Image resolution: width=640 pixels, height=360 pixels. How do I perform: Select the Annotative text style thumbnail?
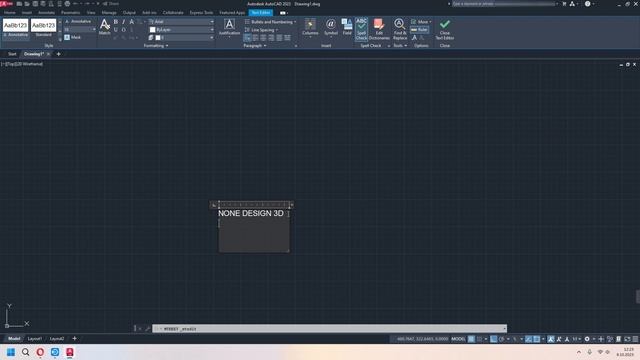coord(16,28)
